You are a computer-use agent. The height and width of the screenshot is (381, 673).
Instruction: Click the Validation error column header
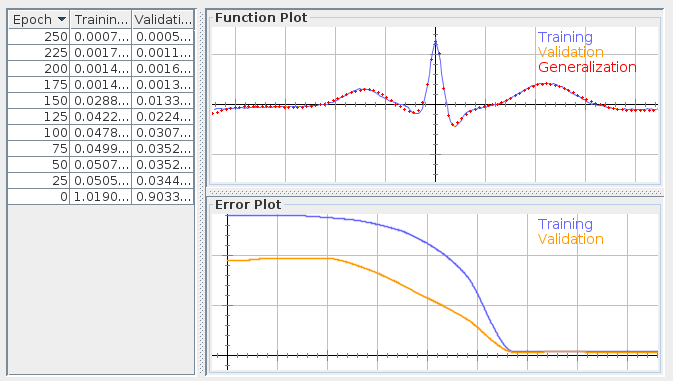[163, 19]
